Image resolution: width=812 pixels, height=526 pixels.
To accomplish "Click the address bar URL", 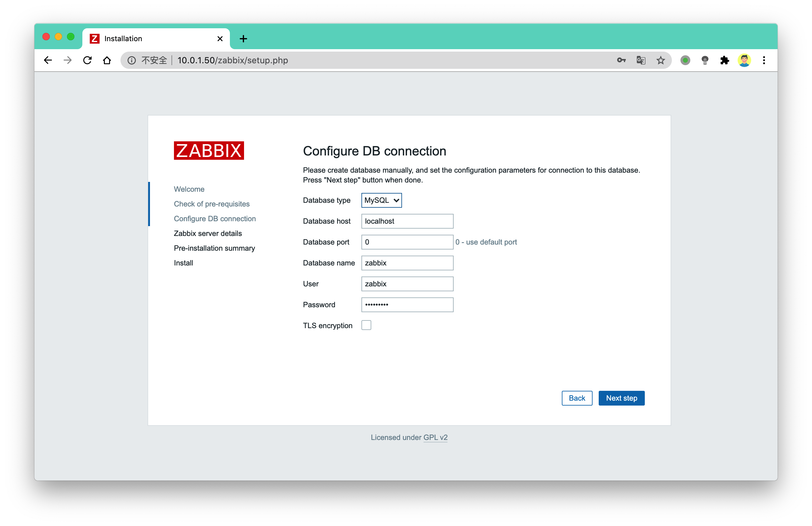I will (233, 61).
